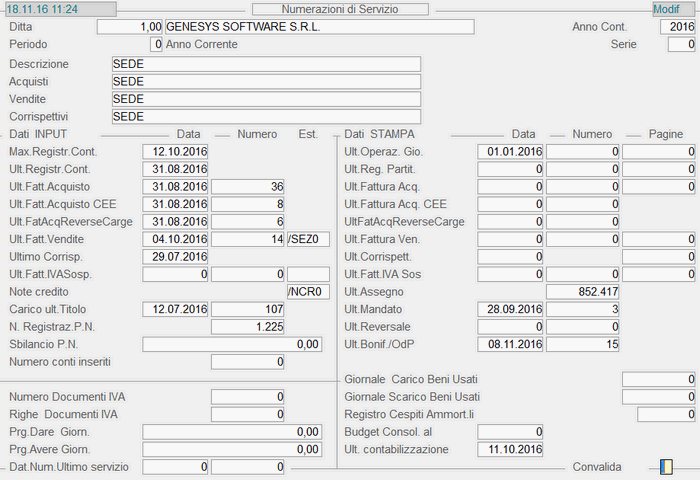Click the N. Registraz.P.N. field

coord(249,326)
